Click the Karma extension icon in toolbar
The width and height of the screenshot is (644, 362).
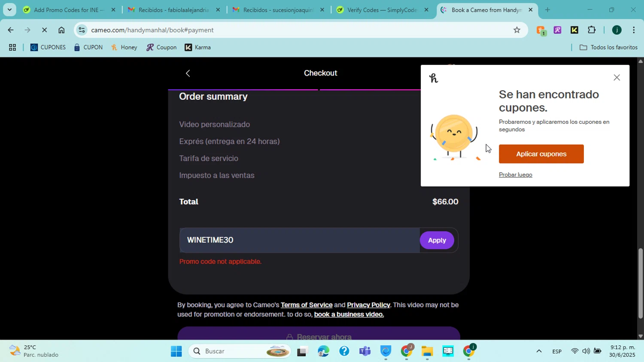(x=574, y=30)
